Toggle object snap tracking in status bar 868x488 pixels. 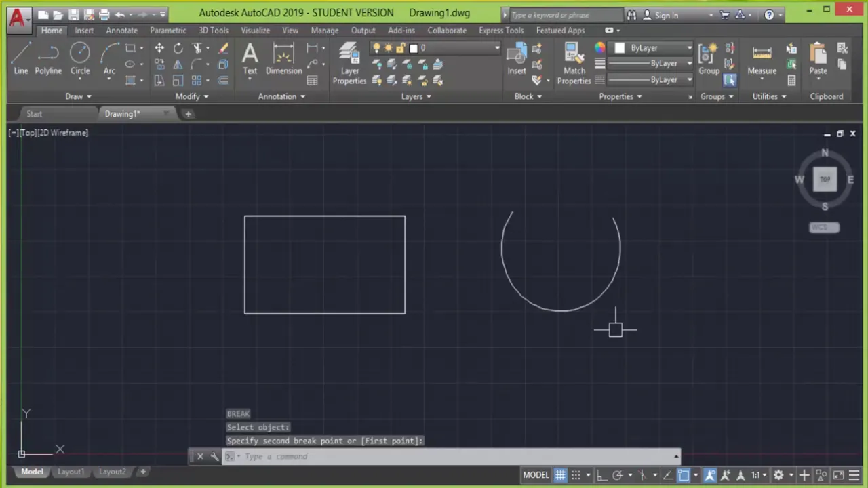pos(668,475)
